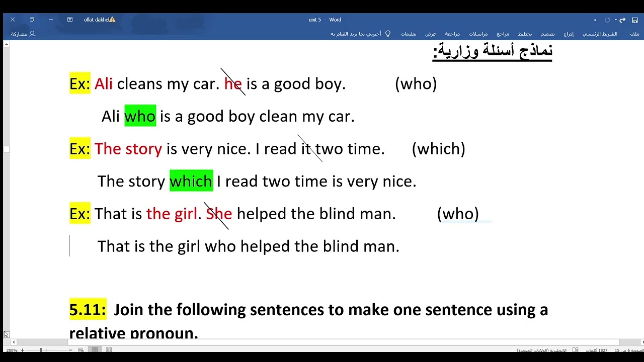Click the green highlighted word 'who'
This screenshot has width=644, height=362.
click(140, 116)
